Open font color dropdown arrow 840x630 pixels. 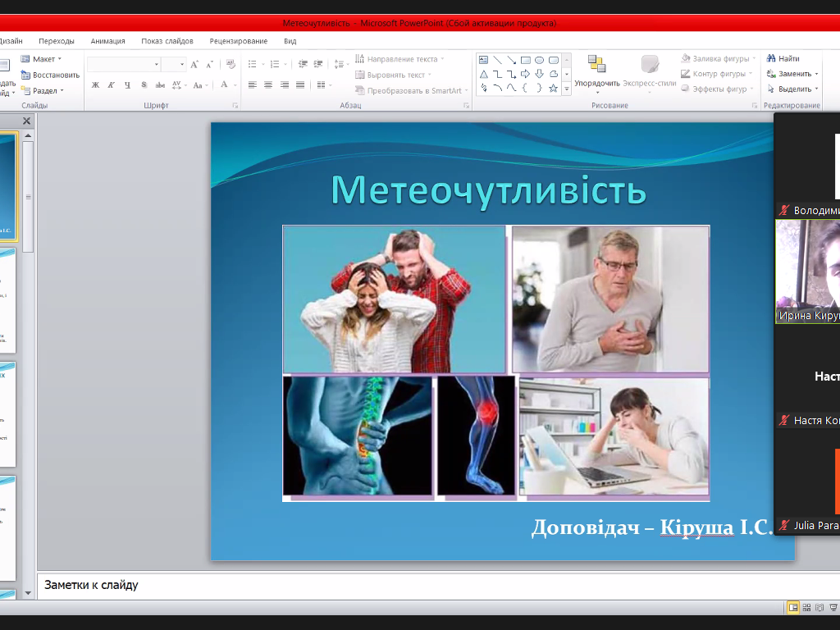click(x=235, y=84)
